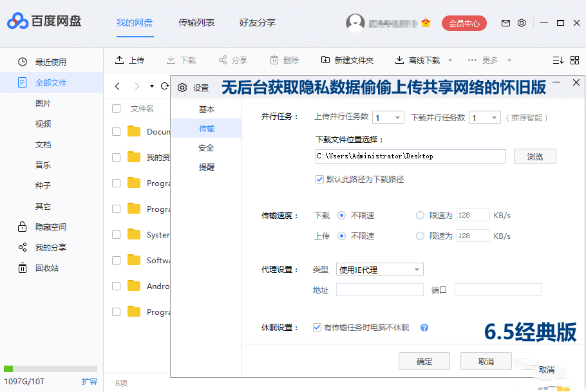Click upload speed limit KB/s field

pos(473,236)
